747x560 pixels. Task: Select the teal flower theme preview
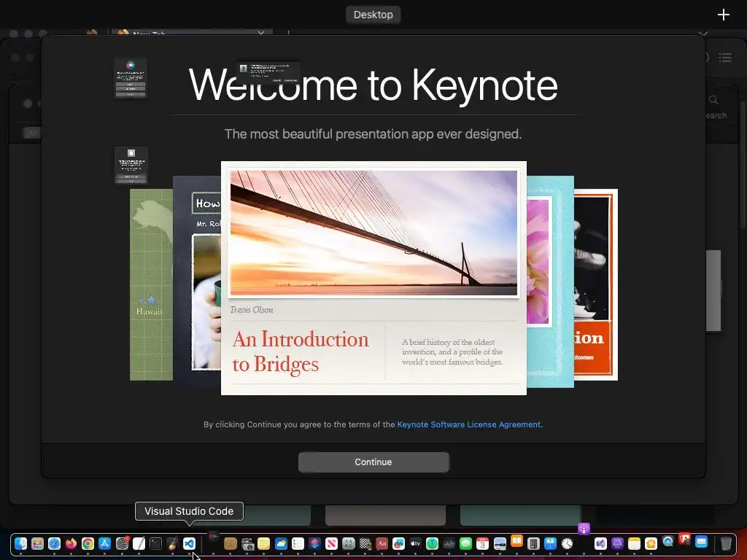pos(550,281)
